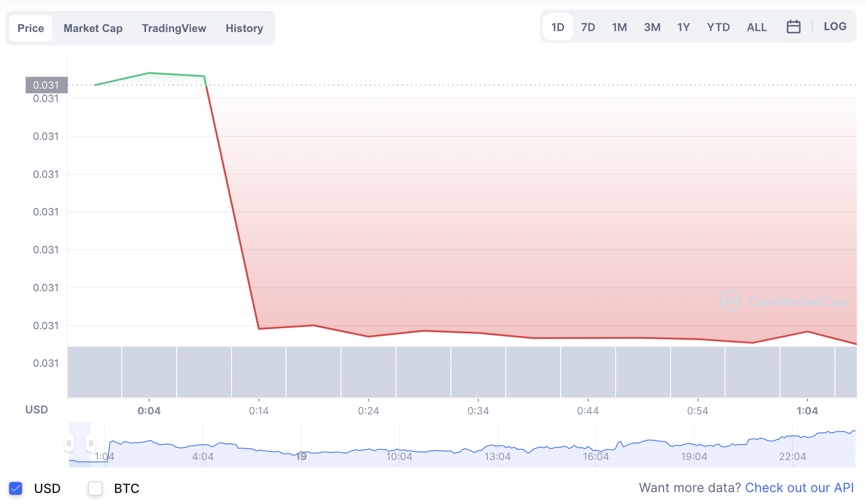Uncheck the USD currency checkbox
The width and height of the screenshot is (866, 504).
point(16,488)
